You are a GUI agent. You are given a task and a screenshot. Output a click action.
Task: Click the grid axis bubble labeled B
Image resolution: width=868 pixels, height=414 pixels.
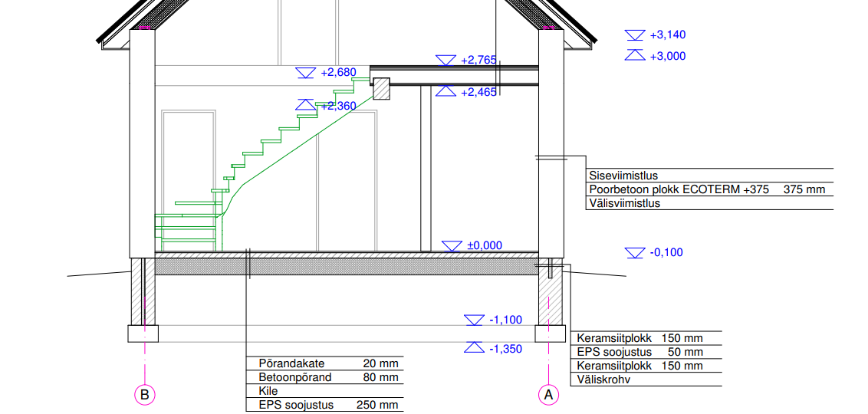coord(143,395)
